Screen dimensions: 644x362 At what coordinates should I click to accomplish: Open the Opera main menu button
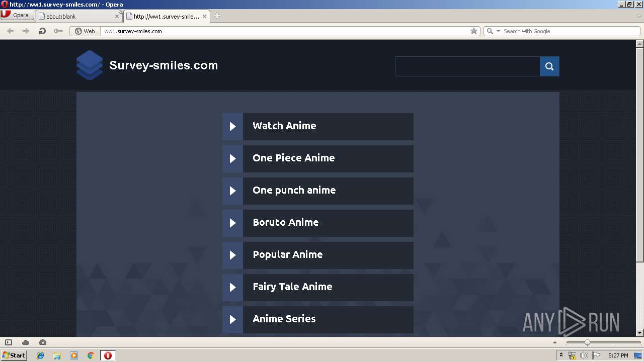17,16
